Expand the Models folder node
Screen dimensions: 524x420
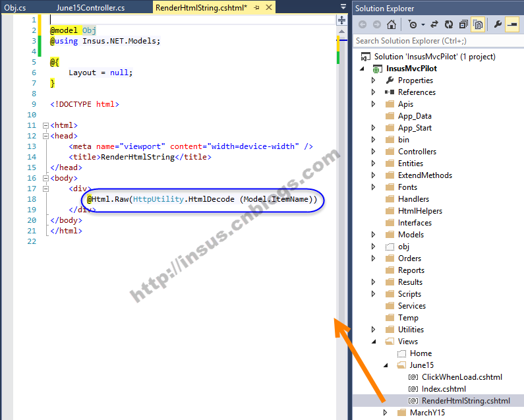click(x=373, y=235)
